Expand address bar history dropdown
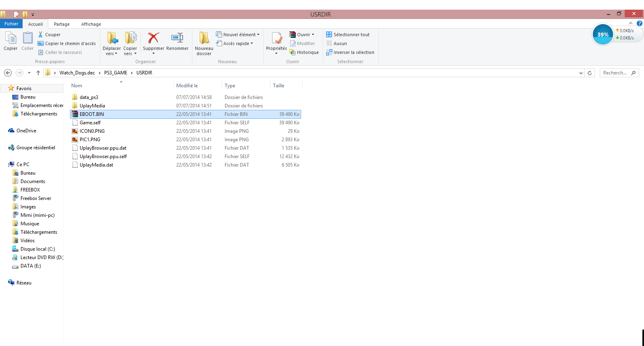Viewport: 644px width, 346px height. point(581,73)
